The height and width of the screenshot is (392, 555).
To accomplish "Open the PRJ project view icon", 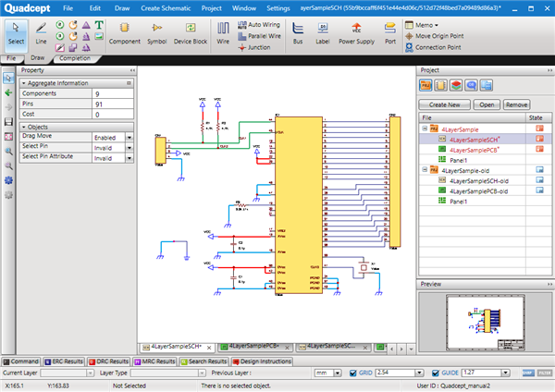I will (425, 85).
